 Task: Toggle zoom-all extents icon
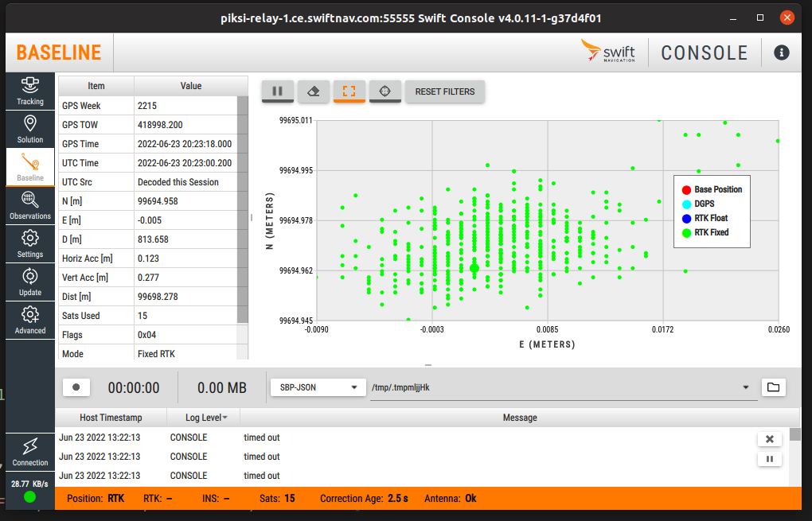pyautogui.click(x=349, y=91)
